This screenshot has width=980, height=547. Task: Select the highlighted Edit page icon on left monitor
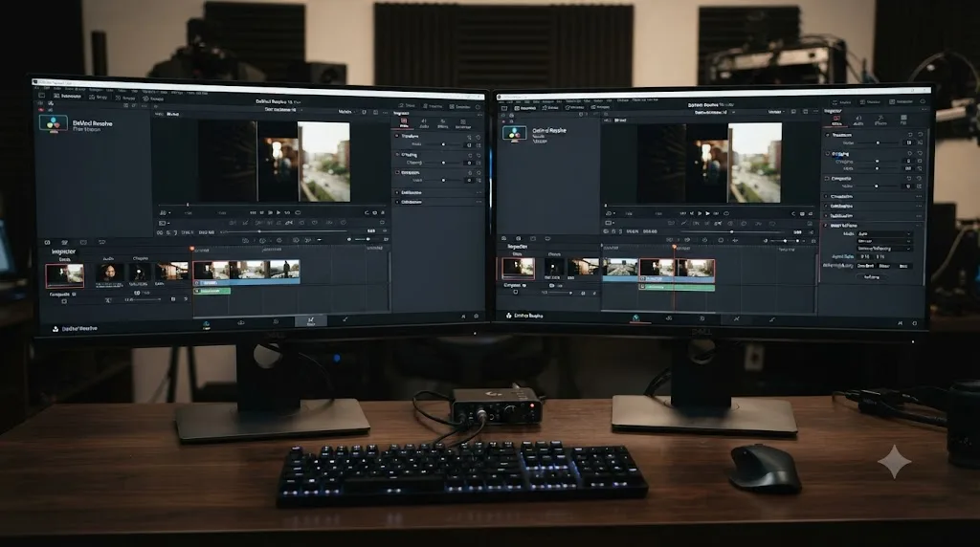tap(311, 320)
